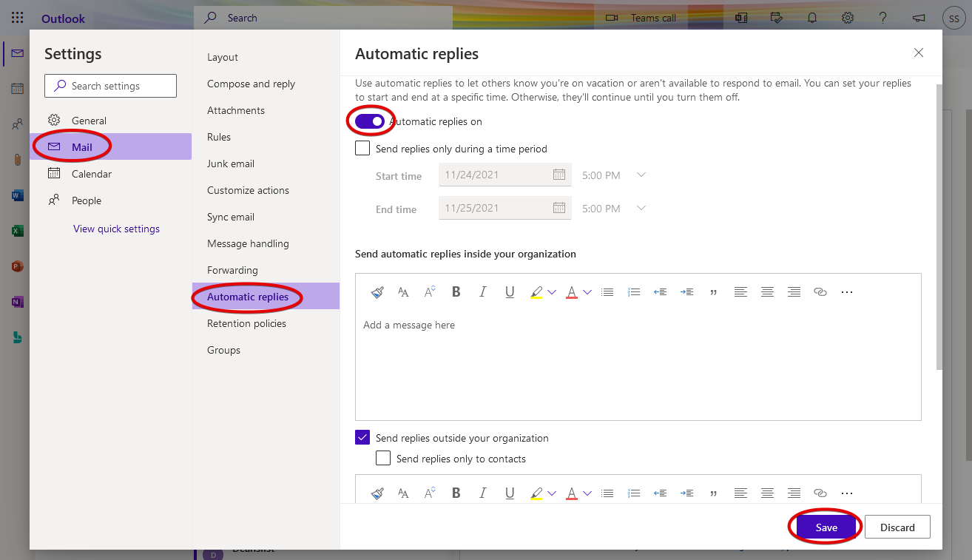Screen dimensions: 972x560
Task: Insert a hyperlink in the first editor
Action: pos(820,292)
